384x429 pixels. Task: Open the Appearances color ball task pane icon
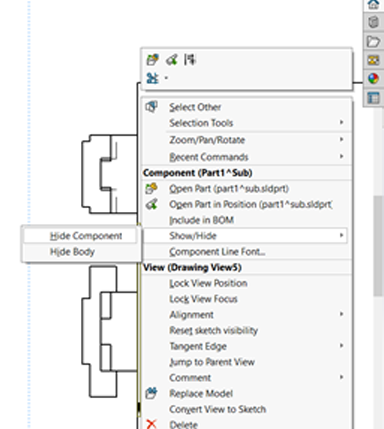[x=373, y=79]
